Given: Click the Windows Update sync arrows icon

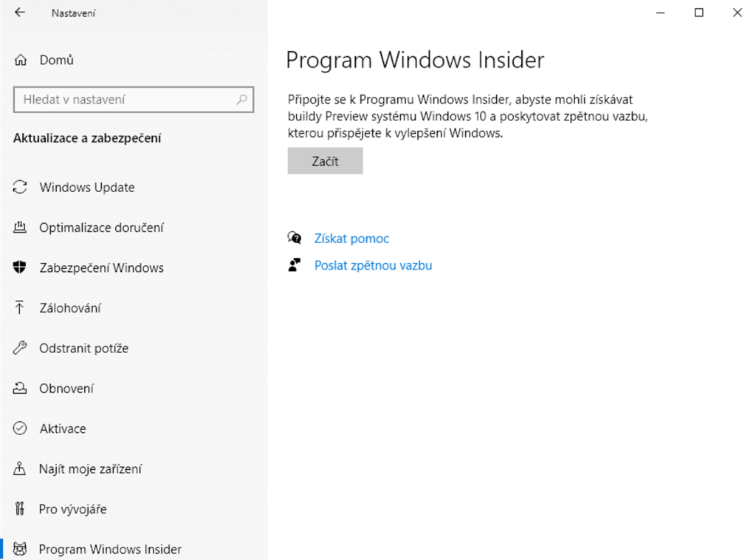Looking at the screenshot, I should click(x=21, y=187).
